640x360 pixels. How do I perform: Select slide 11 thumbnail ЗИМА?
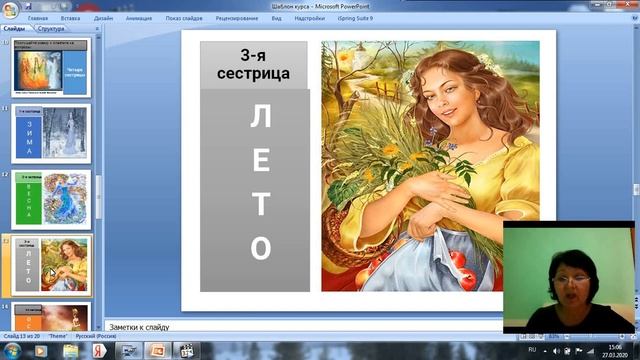(x=51, y=133)
